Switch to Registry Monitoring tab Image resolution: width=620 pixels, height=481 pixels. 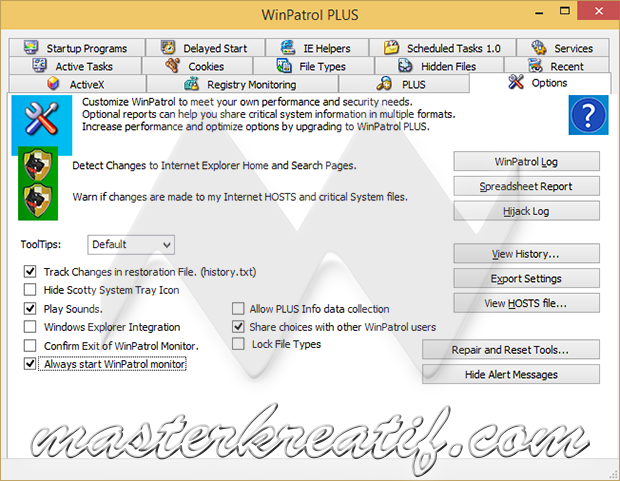[x=242, y=84]
